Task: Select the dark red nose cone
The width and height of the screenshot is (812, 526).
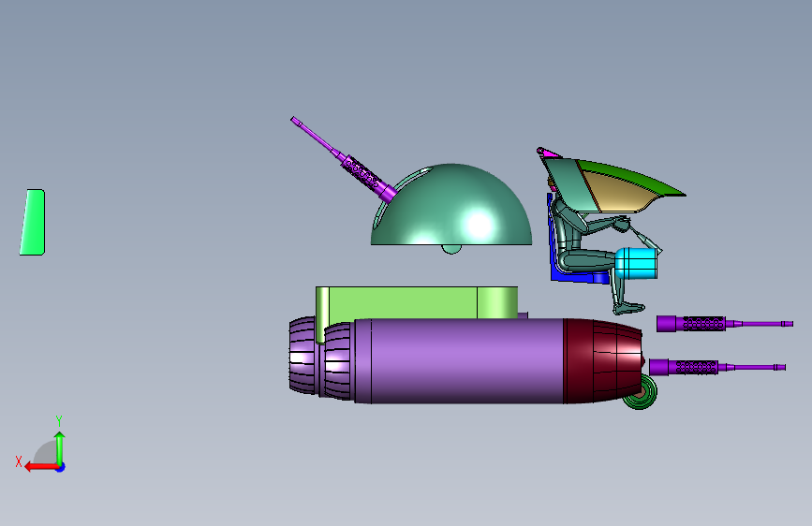Action: (x=603, y=361)
